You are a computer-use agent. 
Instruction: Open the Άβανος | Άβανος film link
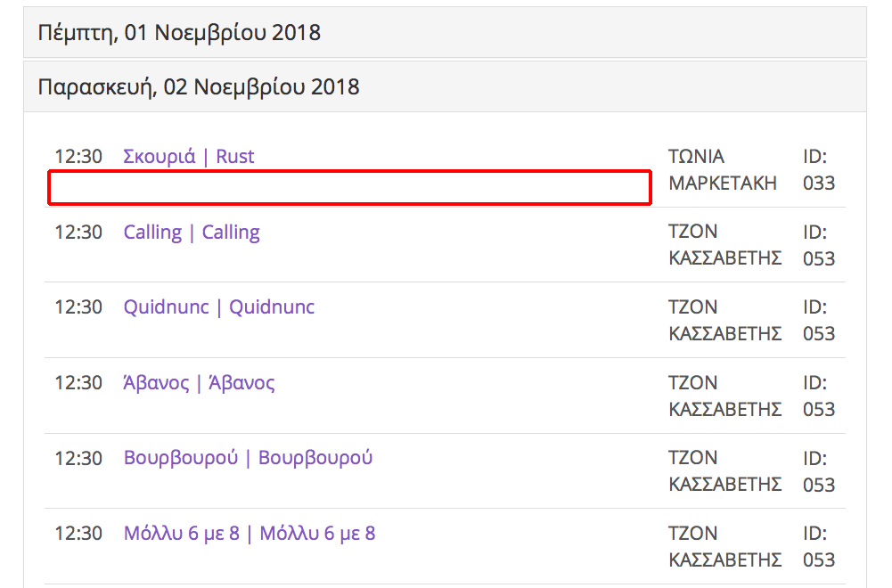199,383
